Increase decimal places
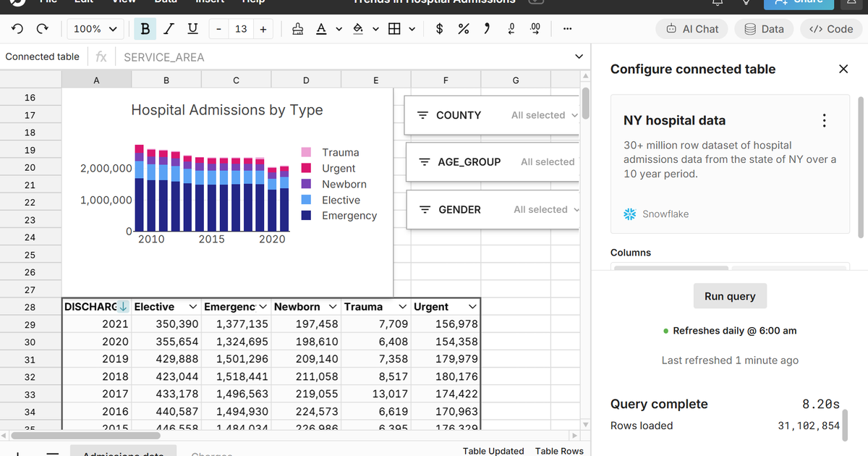Viewport: 868px width, 456px height. point(535,29)
